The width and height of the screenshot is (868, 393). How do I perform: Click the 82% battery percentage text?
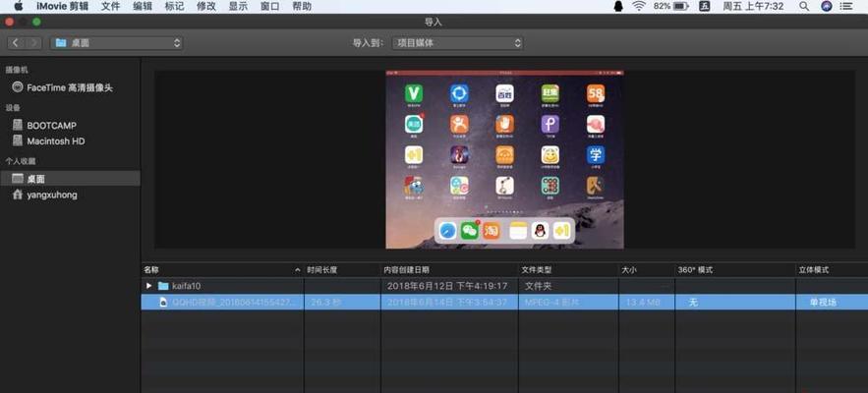(662, 7)
